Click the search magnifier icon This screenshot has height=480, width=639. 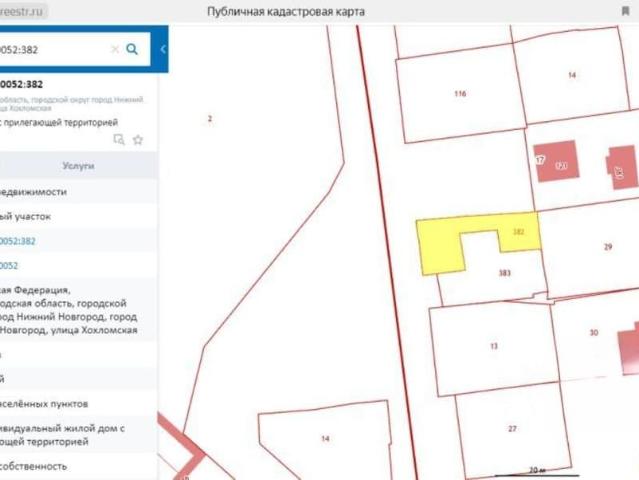click(x=132, y=49)
